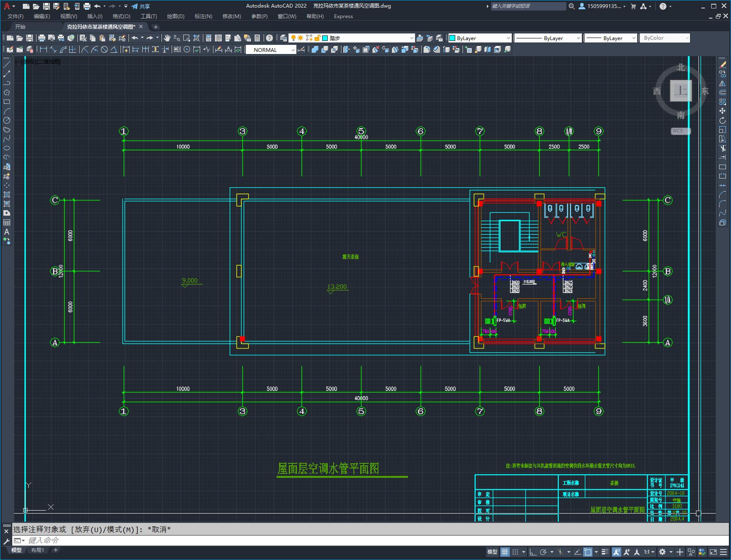Click the 模型 button in status bar
This screenshot has height=560, width=731.
point(492,552)
